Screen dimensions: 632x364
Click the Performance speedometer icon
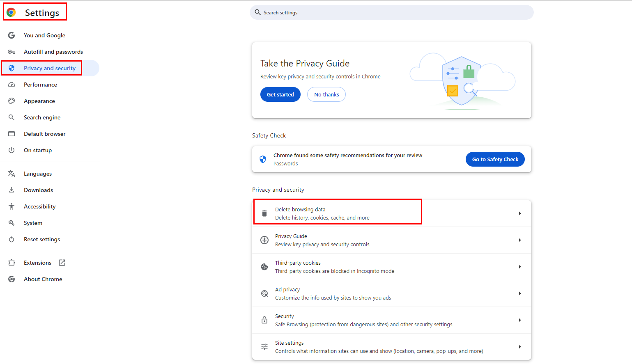click(x=11, y=85)
